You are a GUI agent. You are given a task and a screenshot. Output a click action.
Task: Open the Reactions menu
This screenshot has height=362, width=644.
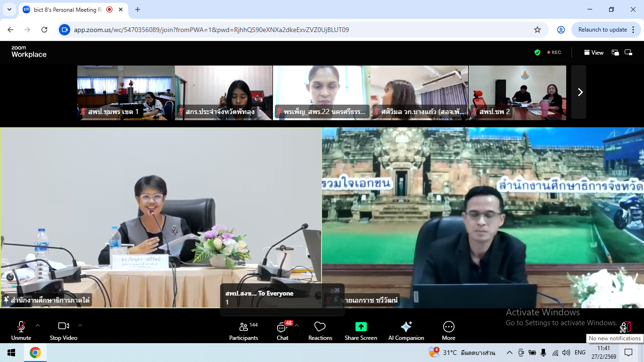320,331
